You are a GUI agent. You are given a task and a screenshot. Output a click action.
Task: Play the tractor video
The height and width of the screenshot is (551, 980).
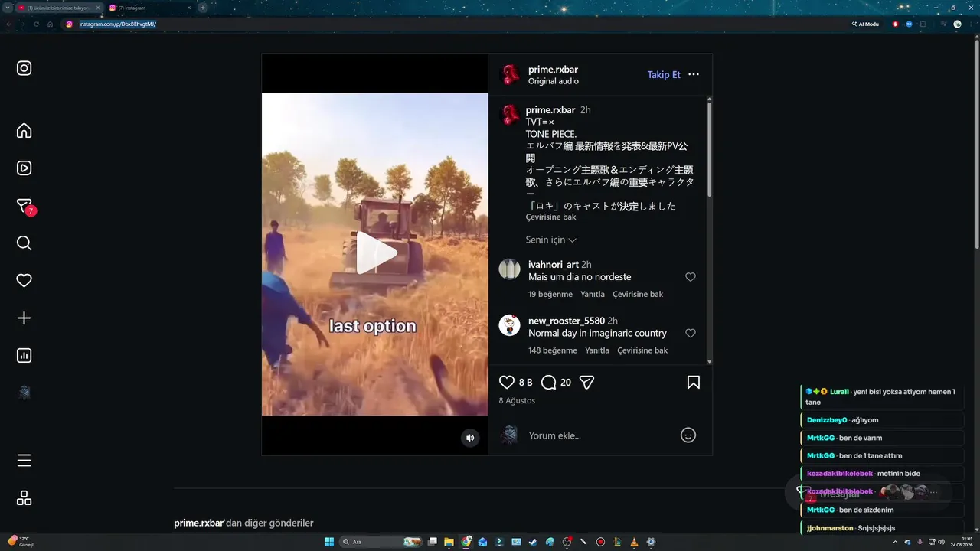pyautogui.click(x=375, y=253)
